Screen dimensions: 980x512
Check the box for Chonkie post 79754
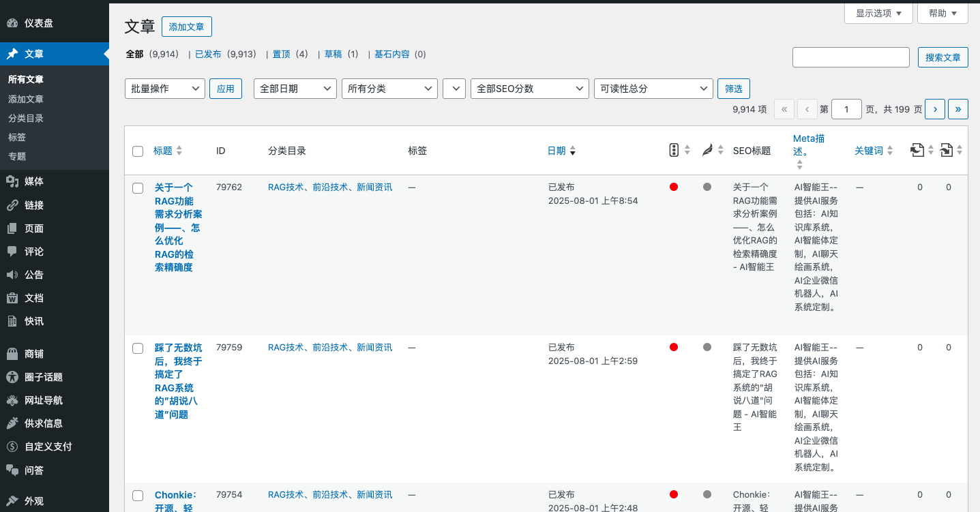(x=138, y=496)
